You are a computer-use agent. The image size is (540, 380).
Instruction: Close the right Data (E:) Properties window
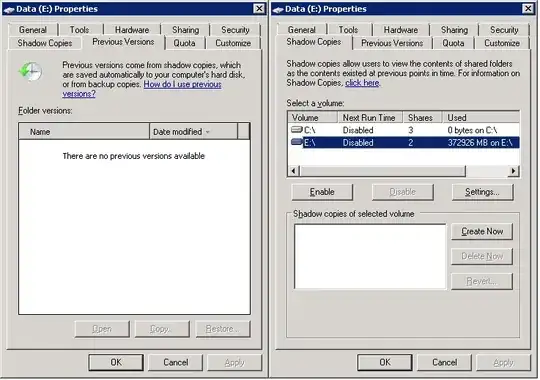(x=528, y=9)
